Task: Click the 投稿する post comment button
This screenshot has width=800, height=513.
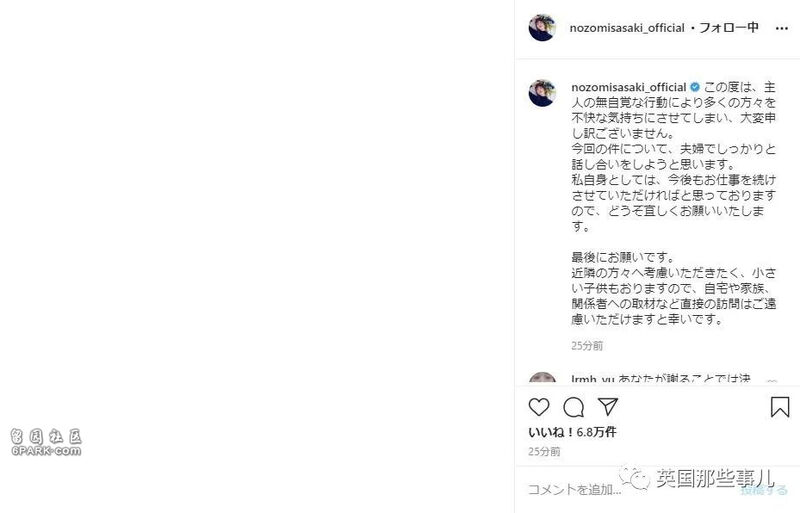Action: [x=764, y=490]
